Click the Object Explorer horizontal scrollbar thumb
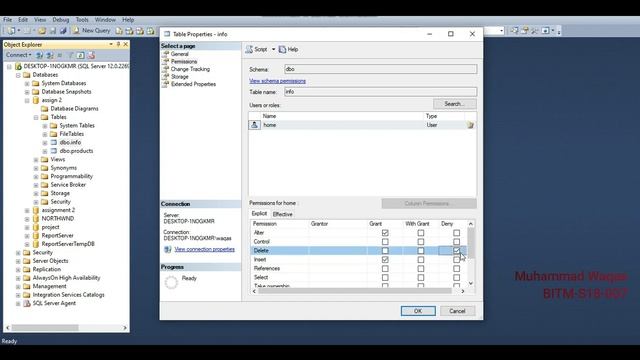This screenshot has height=360, width=640. click(45, 328)
